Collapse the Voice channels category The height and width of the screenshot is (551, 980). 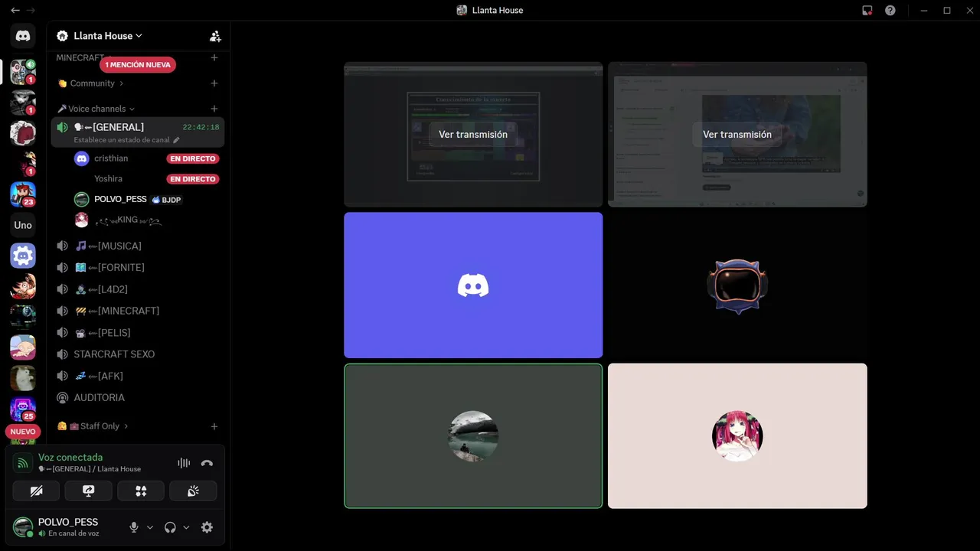96,109
